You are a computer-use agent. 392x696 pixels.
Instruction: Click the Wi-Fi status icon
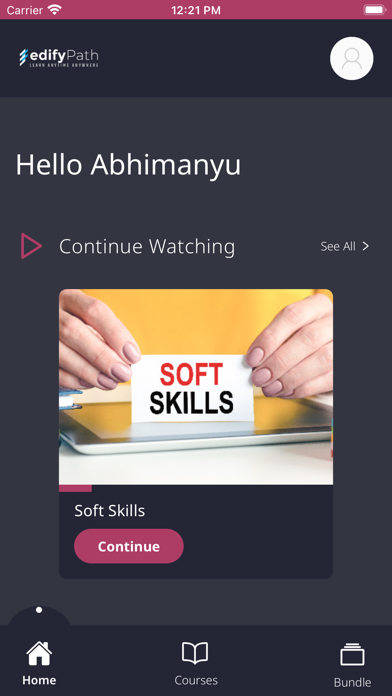click(55, 9)
